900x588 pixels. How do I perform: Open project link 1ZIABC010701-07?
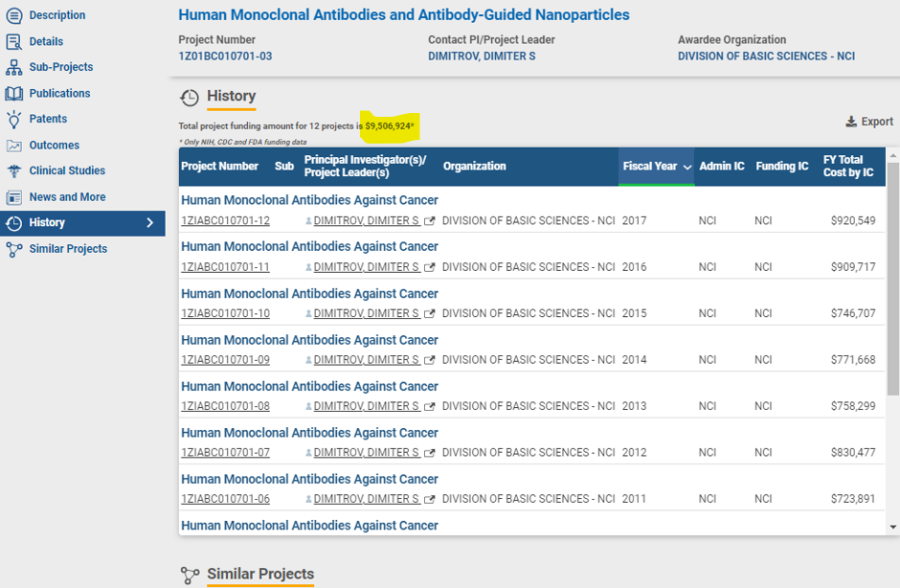(226, 453)
